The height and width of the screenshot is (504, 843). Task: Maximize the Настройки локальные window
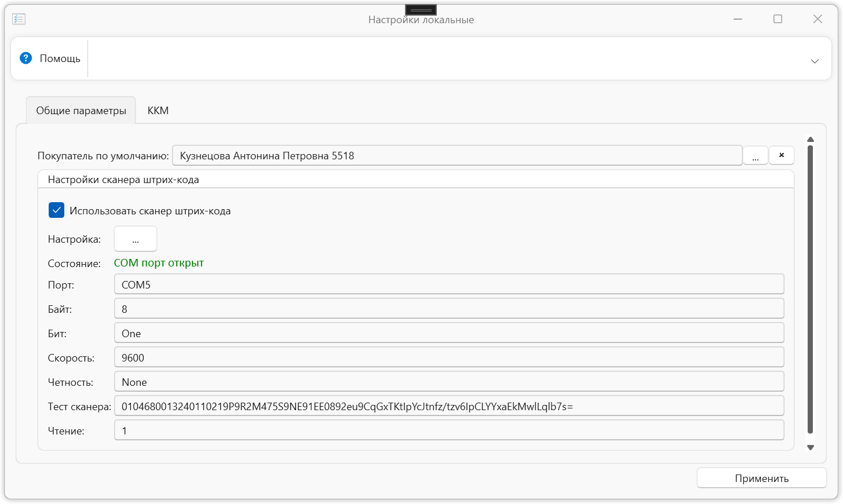coord(778,19)
